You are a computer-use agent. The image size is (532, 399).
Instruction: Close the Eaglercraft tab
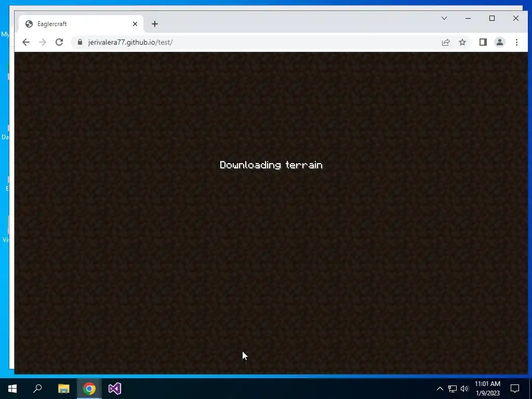click(x=135, y=24)
